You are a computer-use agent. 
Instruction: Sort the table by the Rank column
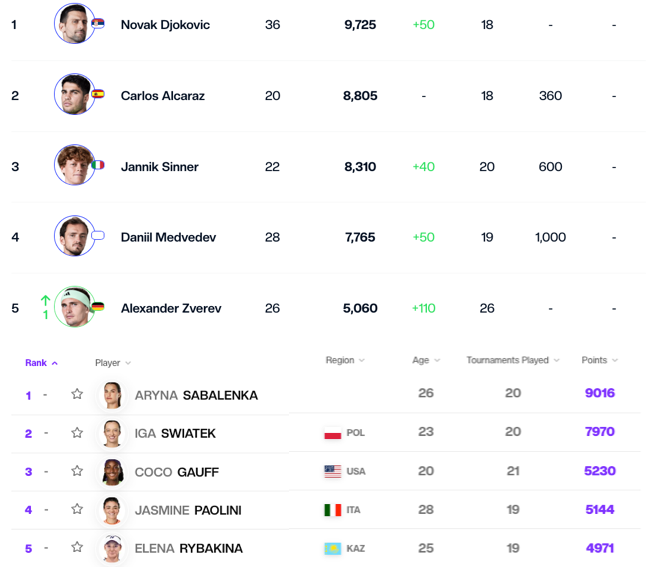tap(41, 363)
